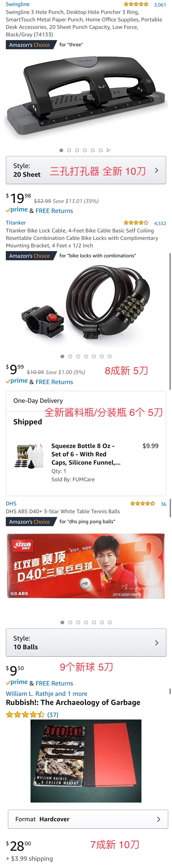Open the Titanker brand link
This screenshot has height=868, width=172.
pos(16,223)
